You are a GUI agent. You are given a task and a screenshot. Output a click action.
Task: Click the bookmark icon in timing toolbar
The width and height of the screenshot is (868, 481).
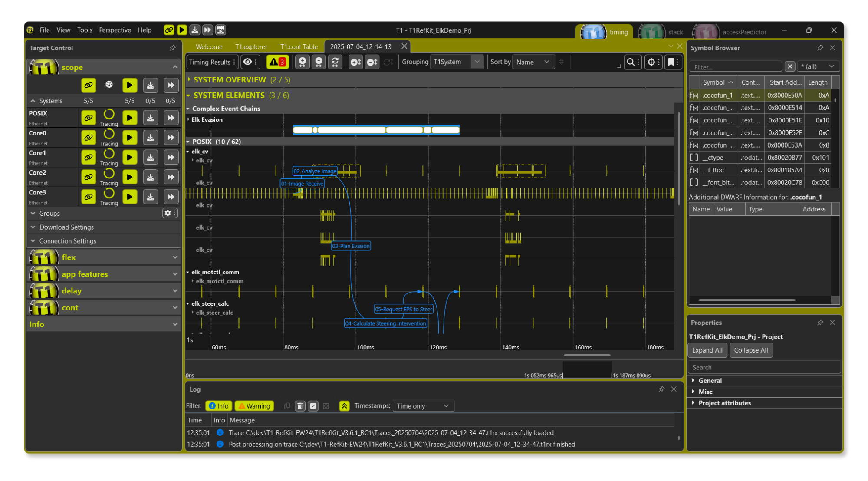point(671,62)
